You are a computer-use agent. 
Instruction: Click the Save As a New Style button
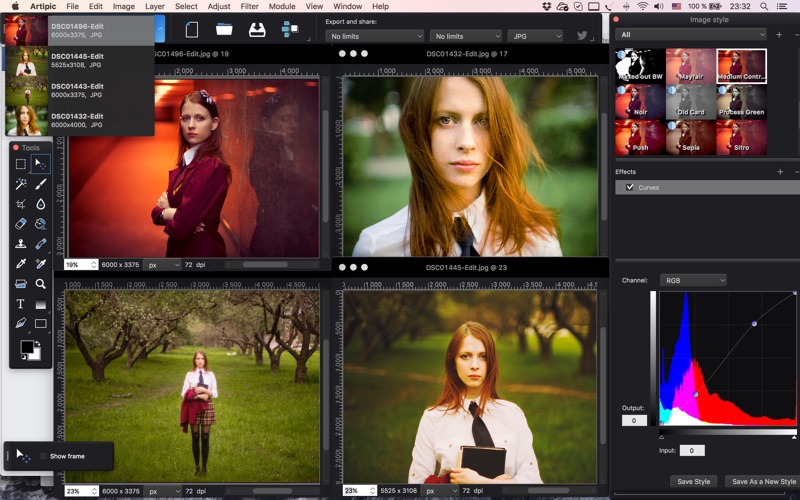coord(763,481)
